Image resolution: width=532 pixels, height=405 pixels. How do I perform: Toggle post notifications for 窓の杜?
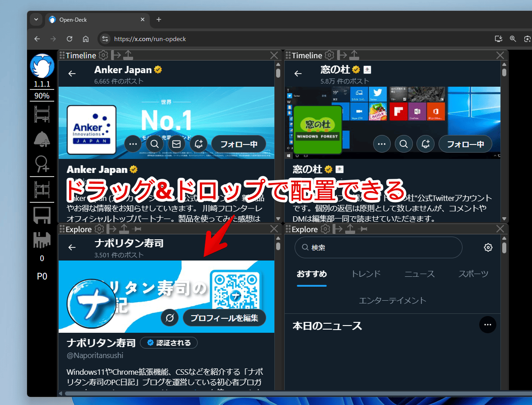pyautogui.click(x=426, y=144)
